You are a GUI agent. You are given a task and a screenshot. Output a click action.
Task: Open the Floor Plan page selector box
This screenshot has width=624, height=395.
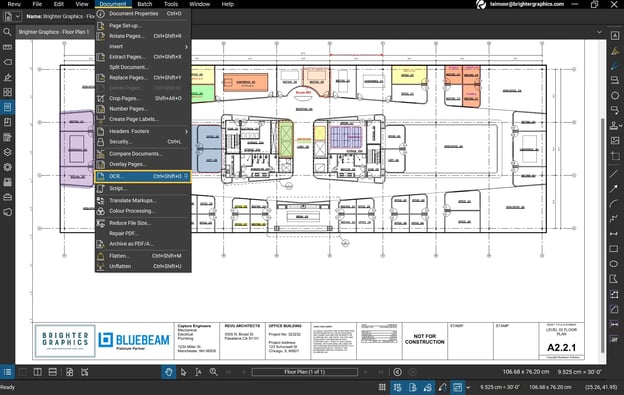point(304,372)
